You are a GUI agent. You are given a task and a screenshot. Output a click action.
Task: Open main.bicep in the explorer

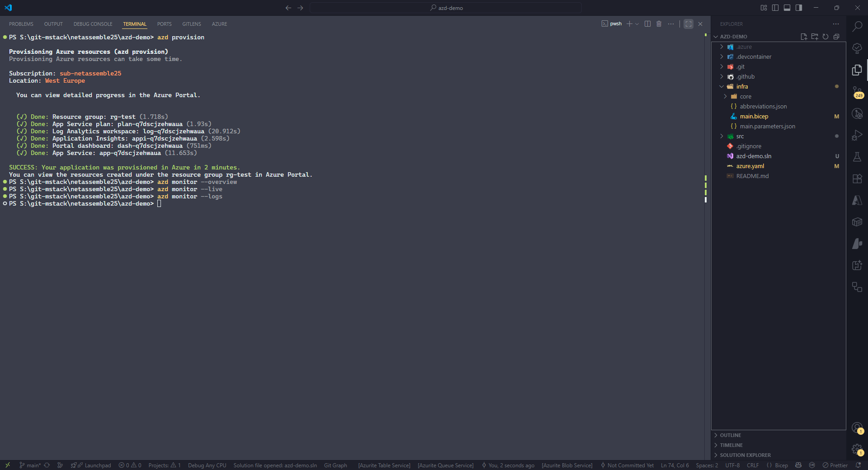click(754, 117)
